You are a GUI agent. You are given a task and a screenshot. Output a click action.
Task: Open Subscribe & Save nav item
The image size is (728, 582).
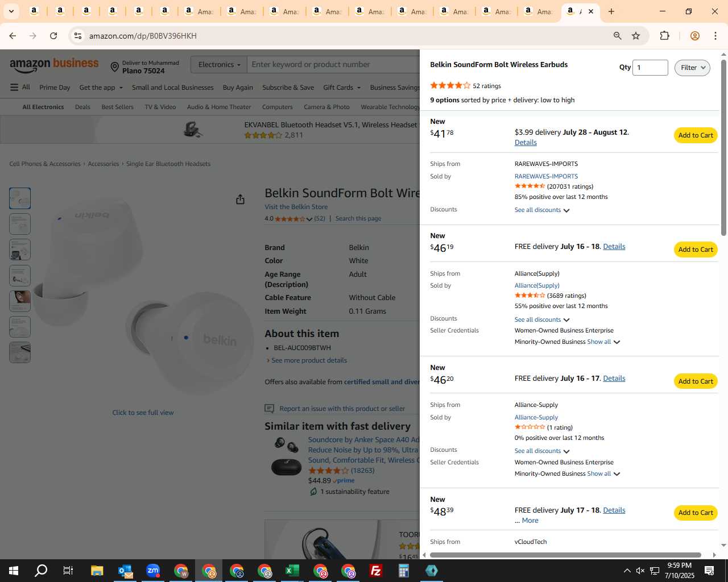(288, 88)
